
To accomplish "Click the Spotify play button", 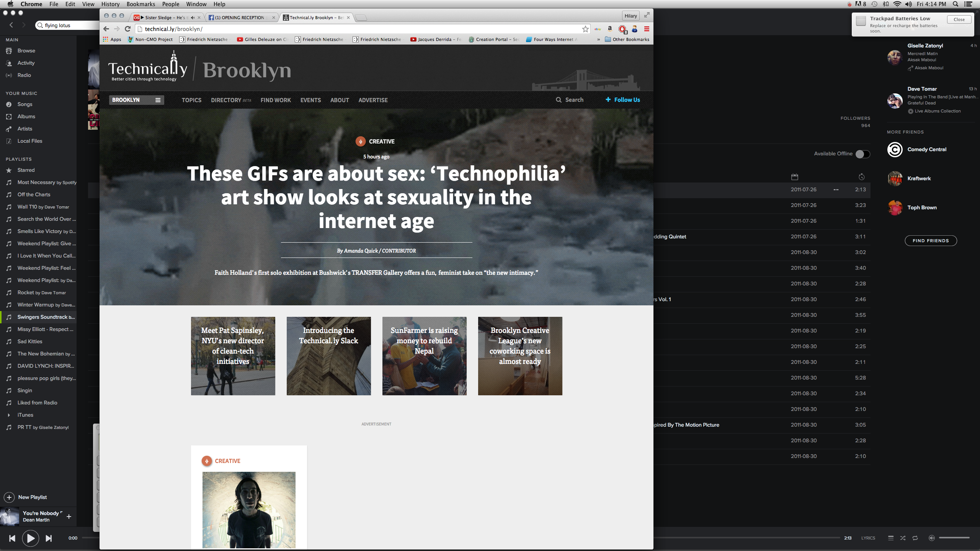I will 30,538.
